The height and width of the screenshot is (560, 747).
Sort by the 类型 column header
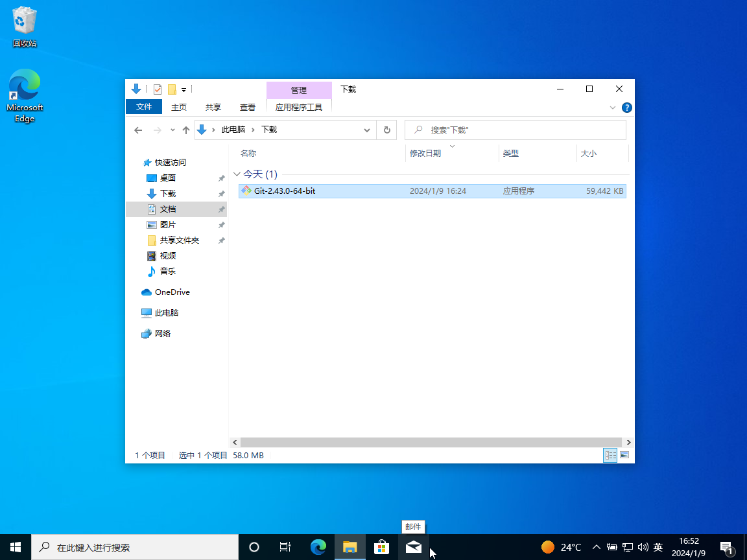(x=510, y=154)
